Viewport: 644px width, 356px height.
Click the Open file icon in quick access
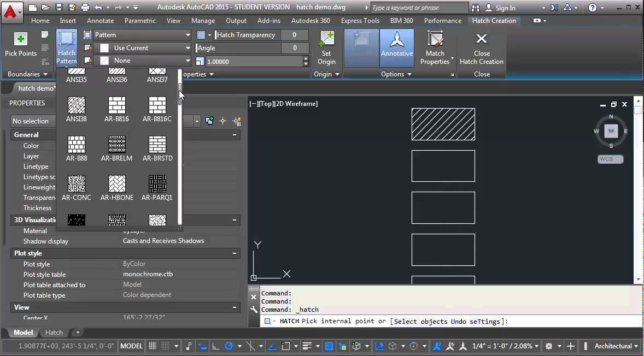click(45, 8)
